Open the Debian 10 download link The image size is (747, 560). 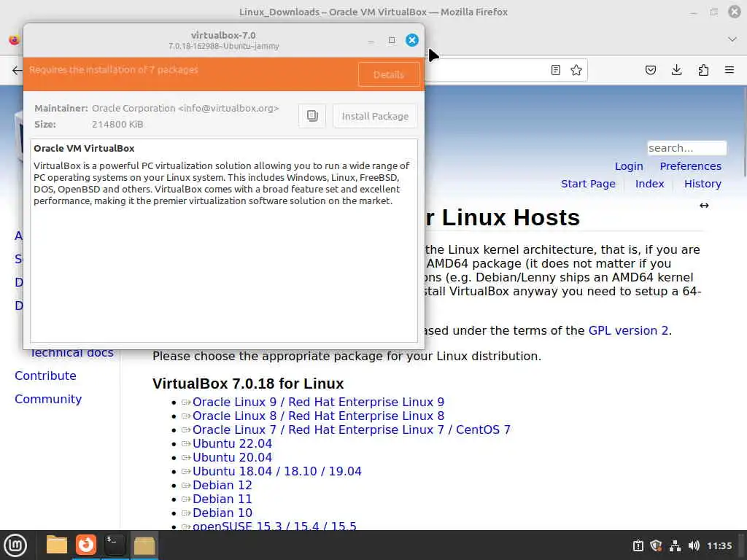222,513
